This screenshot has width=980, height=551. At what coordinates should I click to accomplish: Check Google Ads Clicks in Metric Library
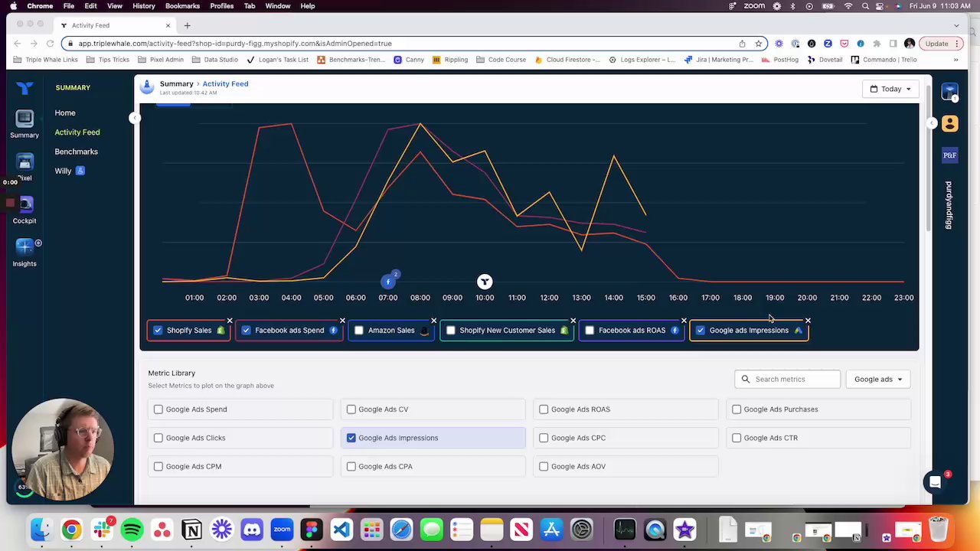coord(158,438)
